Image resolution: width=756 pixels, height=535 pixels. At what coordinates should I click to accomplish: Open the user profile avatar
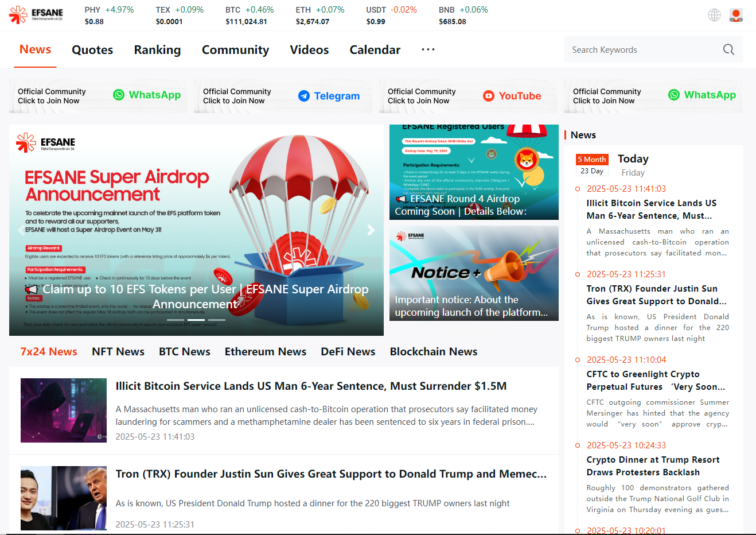tap(736, 15)
